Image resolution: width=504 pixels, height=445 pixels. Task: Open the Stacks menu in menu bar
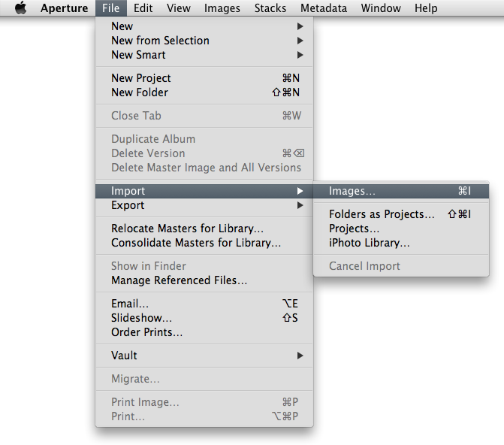pos(270,8)
